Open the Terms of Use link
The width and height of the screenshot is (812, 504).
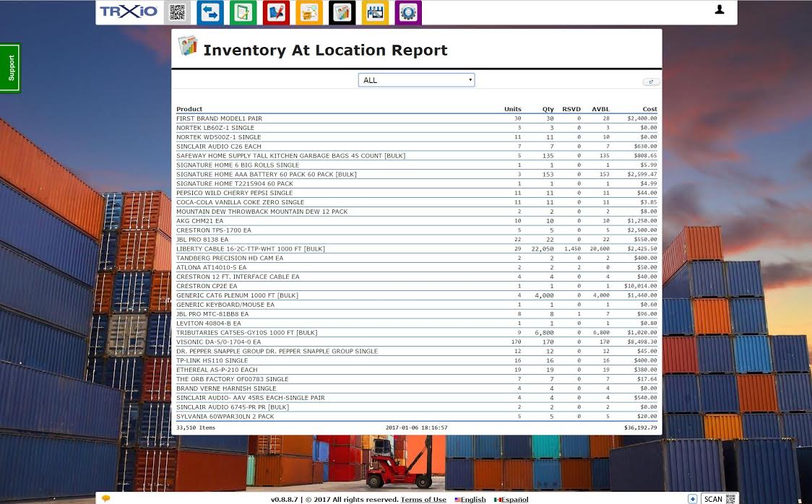pyautogui.click(x=423, y=499)
